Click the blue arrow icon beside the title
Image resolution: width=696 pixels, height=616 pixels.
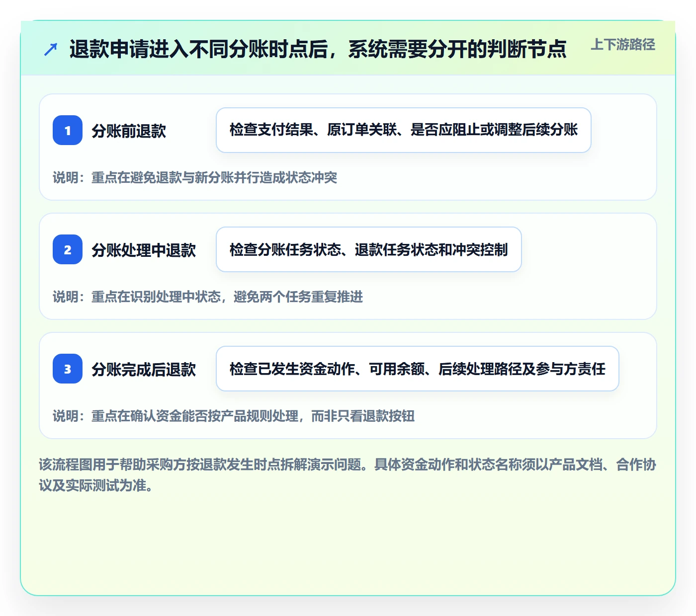coord(51,49)
